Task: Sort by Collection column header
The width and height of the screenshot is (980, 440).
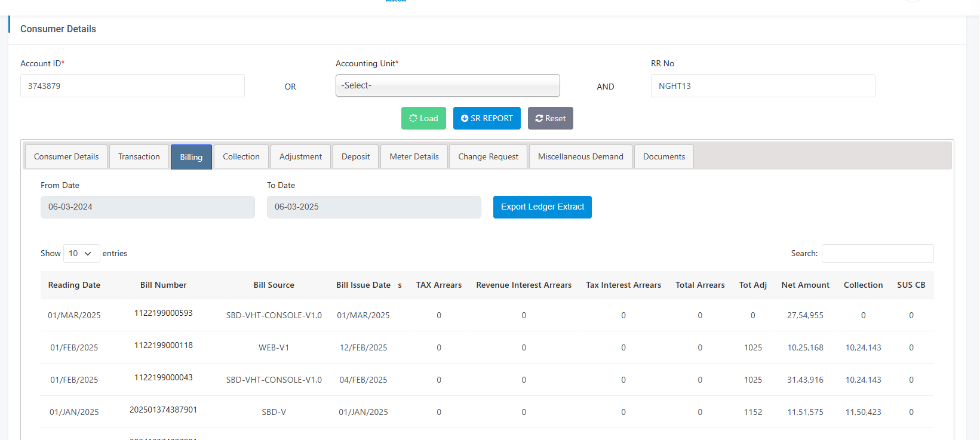Action: (863, 285)
